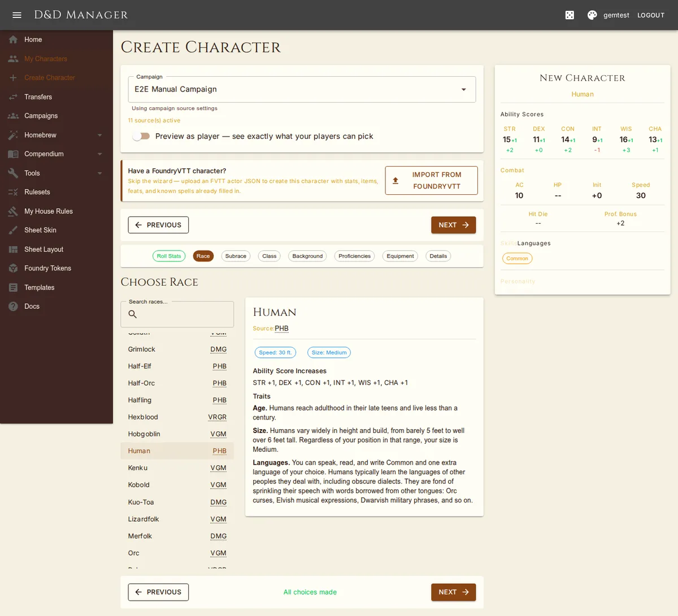Click the Docs help icon
Screen dimensions: 678x616
click(x=13, y=307)
